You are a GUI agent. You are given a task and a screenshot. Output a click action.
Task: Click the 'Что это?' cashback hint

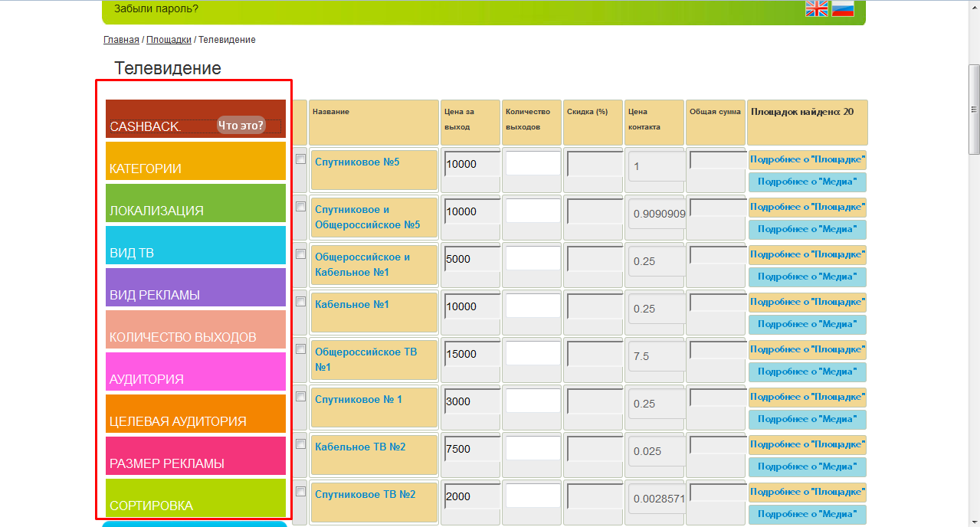241,125
